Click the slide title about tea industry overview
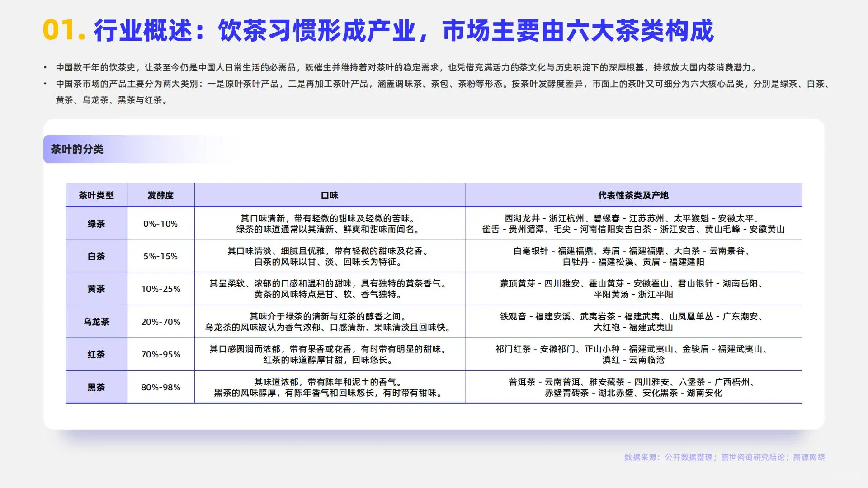Screen dimensions: 868x488 point(402,32)
